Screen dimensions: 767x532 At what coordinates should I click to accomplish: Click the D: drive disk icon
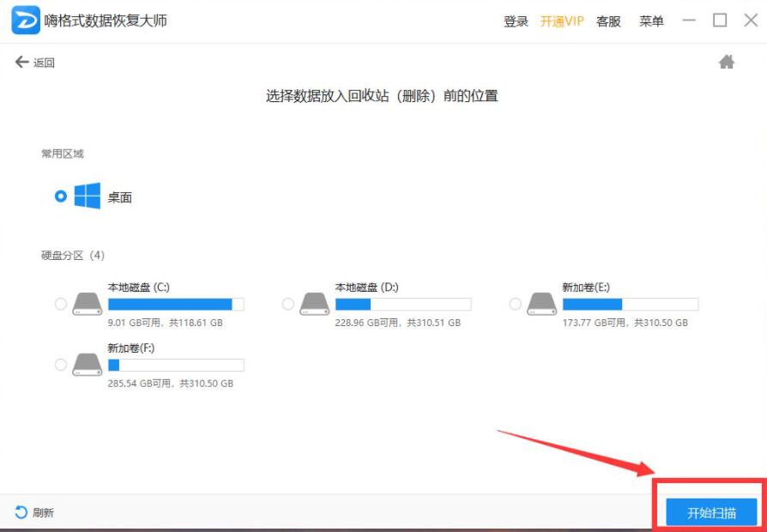315,304
